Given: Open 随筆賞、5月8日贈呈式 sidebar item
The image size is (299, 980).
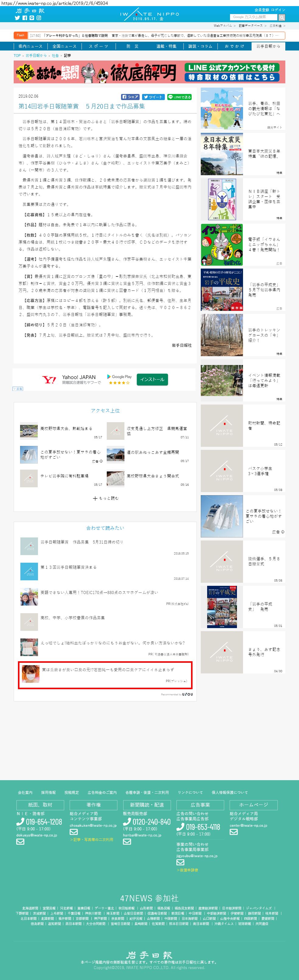Looking at the screenshot, I should coord(243,561).
